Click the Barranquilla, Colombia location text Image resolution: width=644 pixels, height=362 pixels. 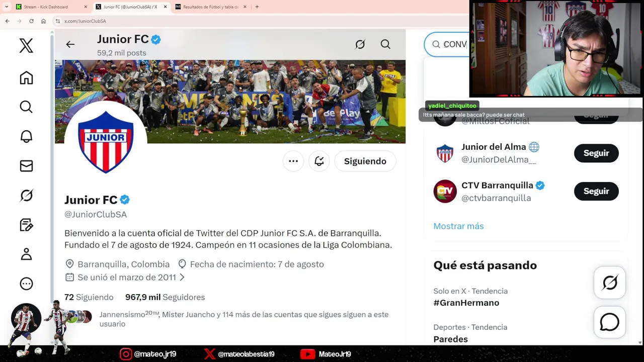pyautogui.click(x=124, y=264)
